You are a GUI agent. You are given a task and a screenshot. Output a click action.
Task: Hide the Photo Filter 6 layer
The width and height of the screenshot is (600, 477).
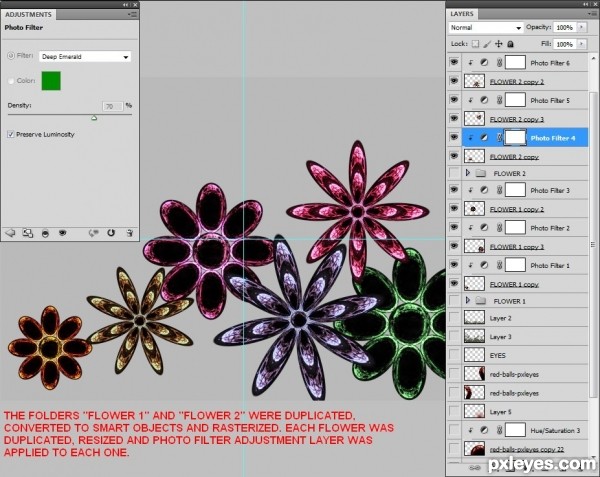tap(454, 62)
